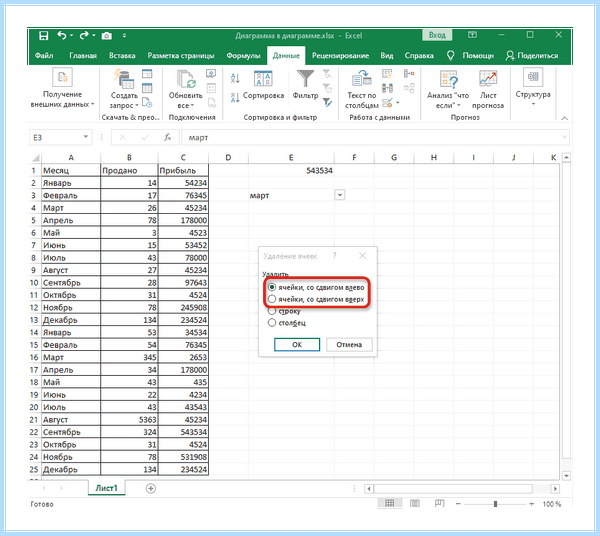Switch to the Рецензирование tab

click(341, 56)
